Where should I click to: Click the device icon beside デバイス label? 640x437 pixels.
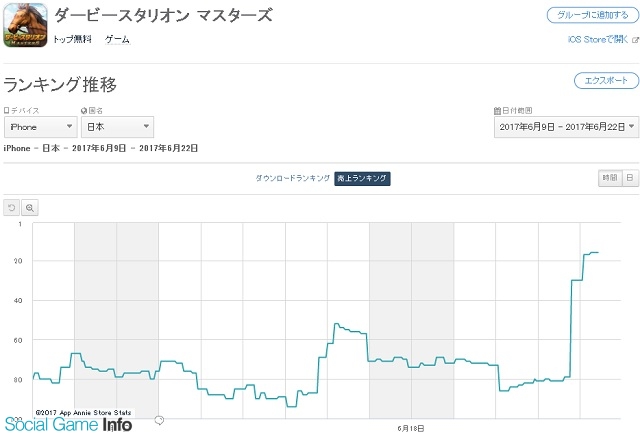(x=6, y=111)
